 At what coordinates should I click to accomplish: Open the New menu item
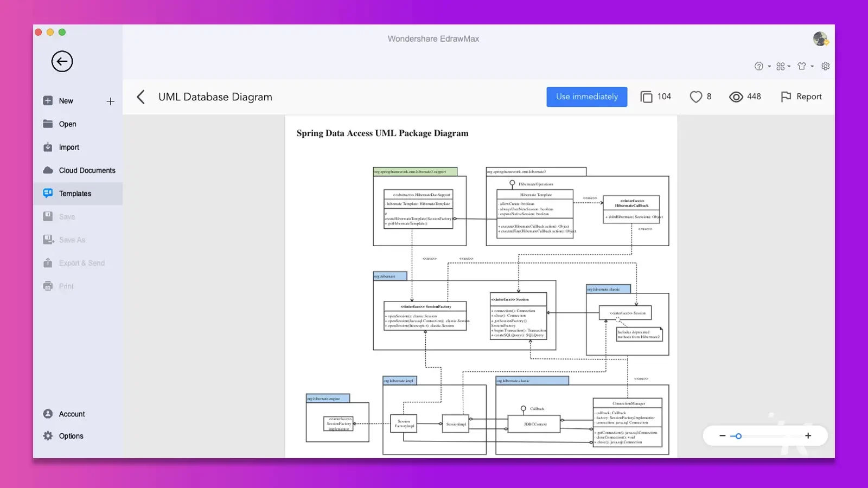(66, 101)
